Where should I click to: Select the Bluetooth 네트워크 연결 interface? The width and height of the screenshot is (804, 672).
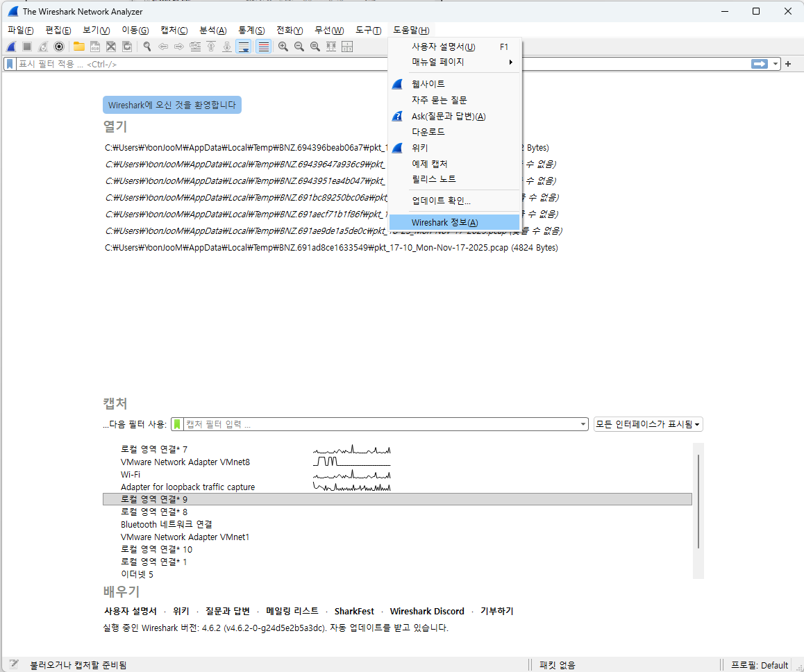coord(397,524)
